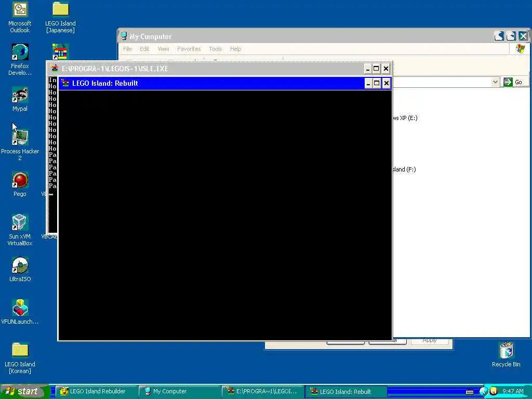The height and width of the screenshot is (399, 532).
Task: Select the drive labeled (F:) in My Computer
Action: pos(404,169)
